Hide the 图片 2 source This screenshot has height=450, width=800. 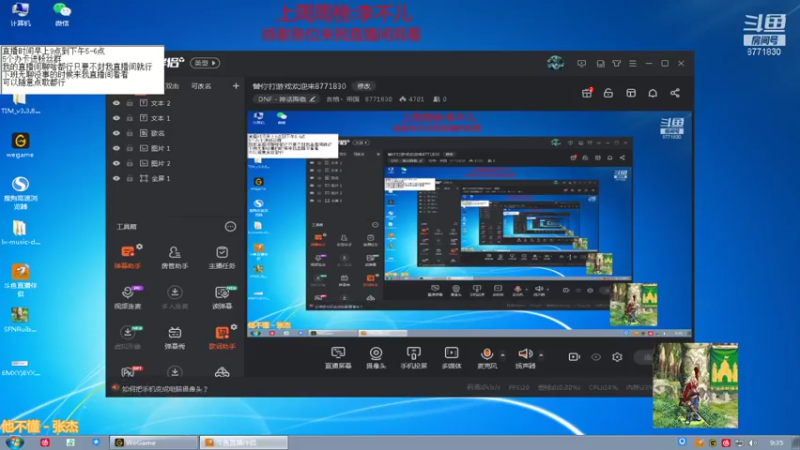[x=116, y=163]
